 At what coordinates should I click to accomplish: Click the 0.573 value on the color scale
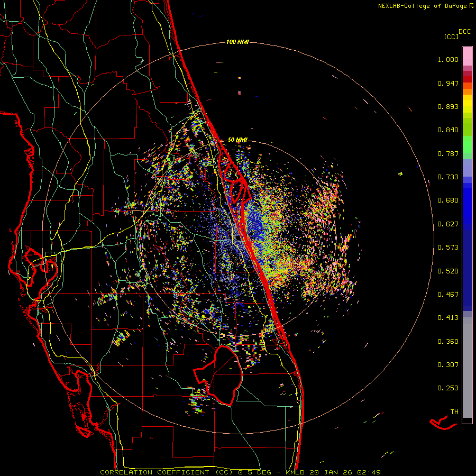pyautogui.click(x=448, y=248)
